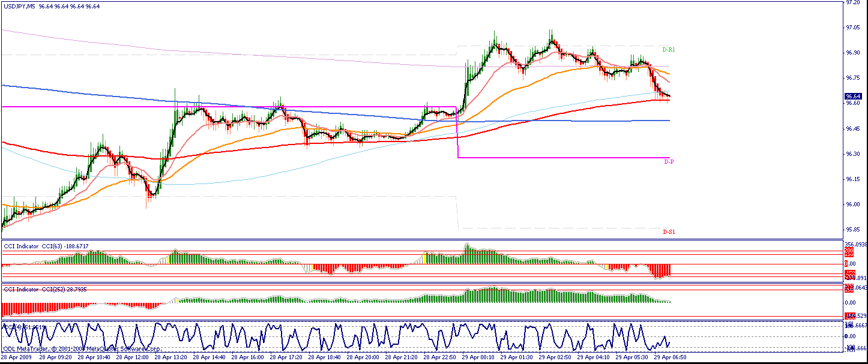Click the 28 Apr 21:20 time label
Viewport: 868px width, 364px height.
pyautogui.click(x=401, y=357)
